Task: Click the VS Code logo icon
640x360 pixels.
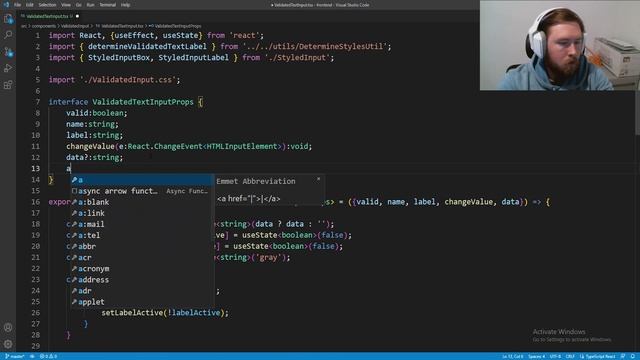Action: click(6, 5)
